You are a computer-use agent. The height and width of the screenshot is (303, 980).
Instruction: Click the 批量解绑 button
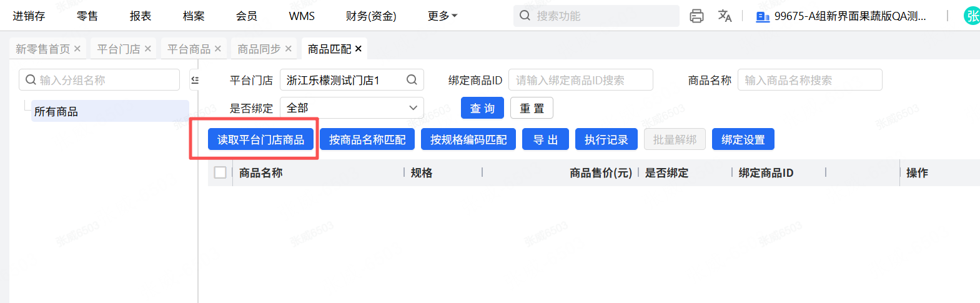click(675, 139)
